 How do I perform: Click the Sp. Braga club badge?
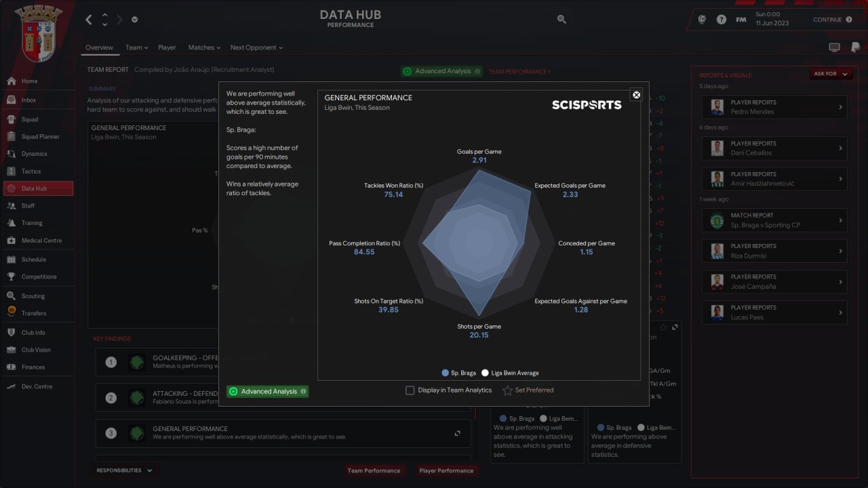tap(38, 33)
